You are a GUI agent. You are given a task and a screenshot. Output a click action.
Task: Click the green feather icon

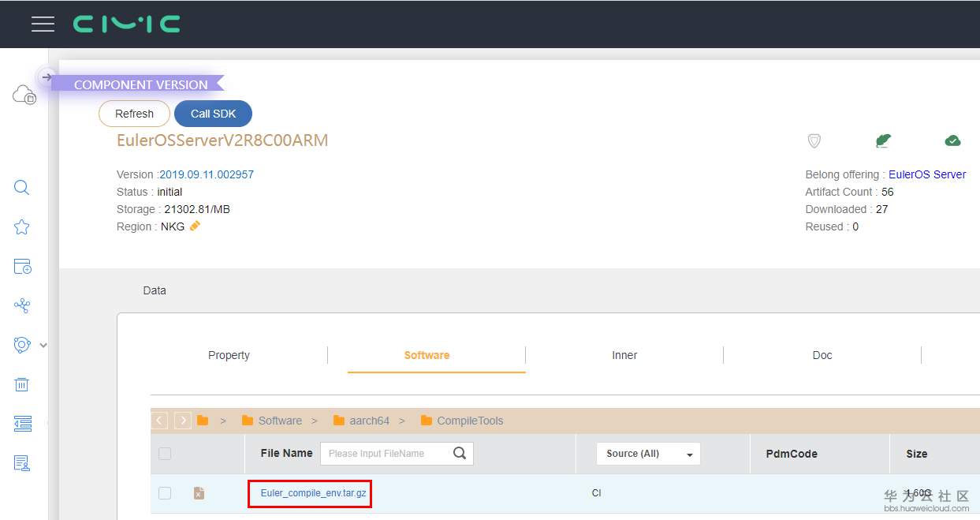883,140
